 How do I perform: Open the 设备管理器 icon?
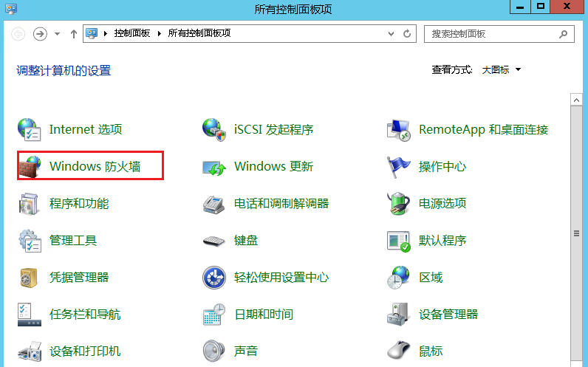tap(398, 315)
